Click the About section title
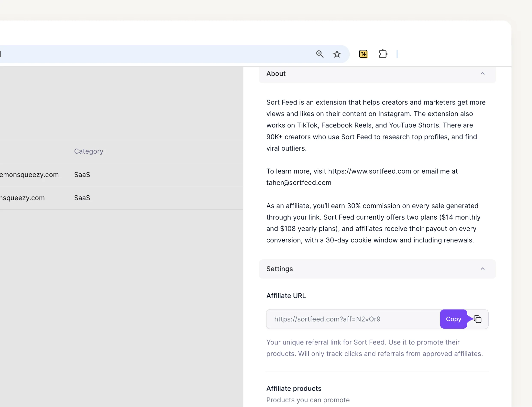Image resolution: width=532 pixels, height=407 pixels. 276,74
